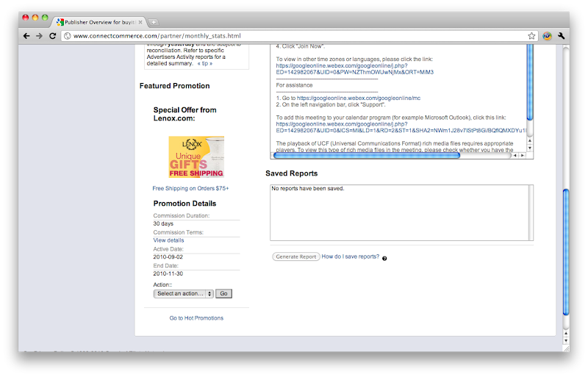Image resolution: width=588 pixels, height=377 pixels.
Task: Click the Generate Report button
Action: pos(296,256)
